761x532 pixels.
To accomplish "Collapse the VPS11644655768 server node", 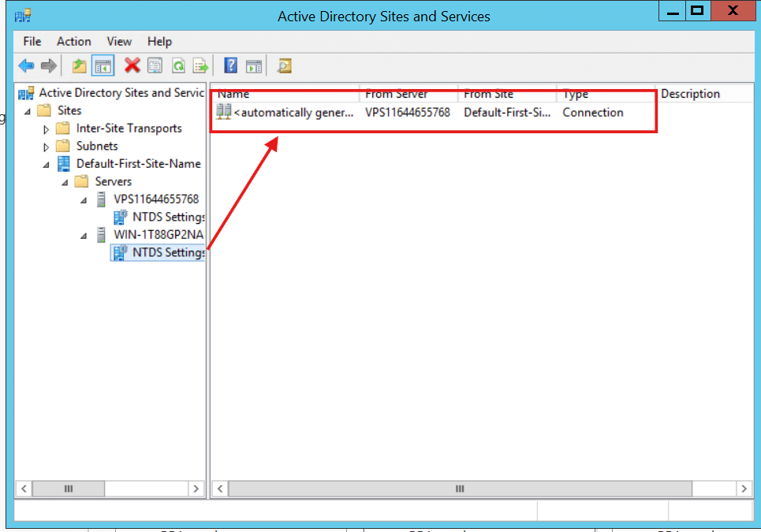I will pos(84,200).
